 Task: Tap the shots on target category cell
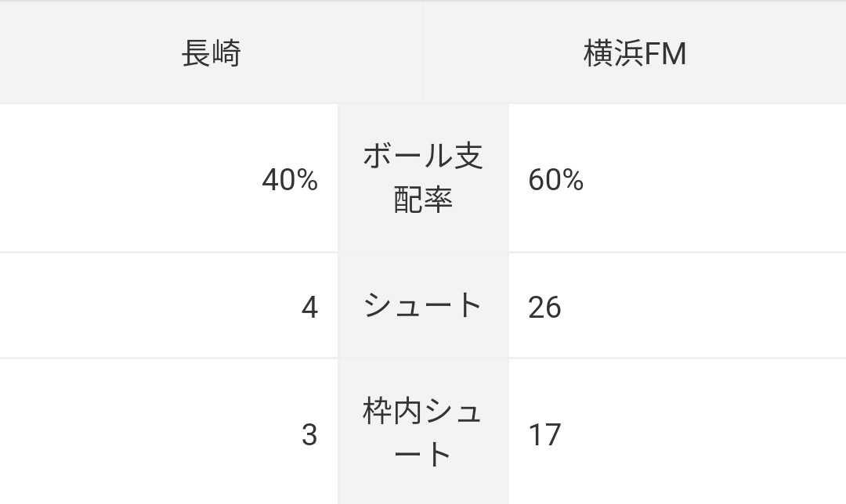click(x=423, y=433)
